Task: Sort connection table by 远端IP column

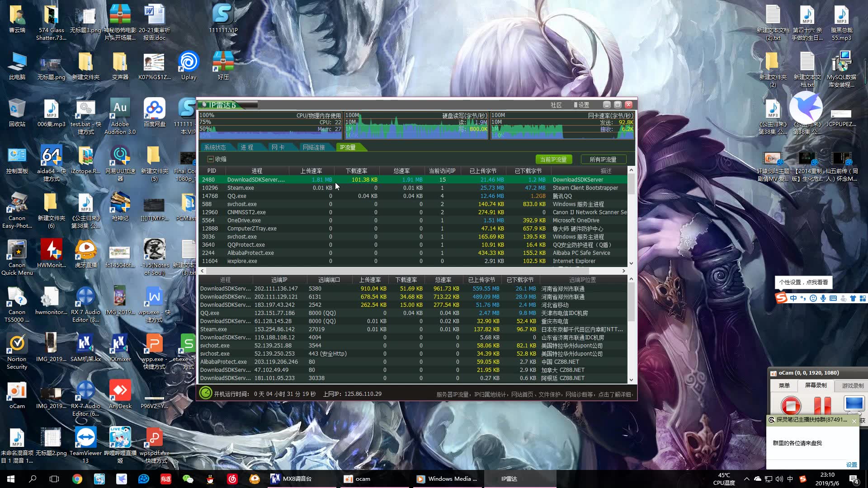Action: (x=279, y=280)
